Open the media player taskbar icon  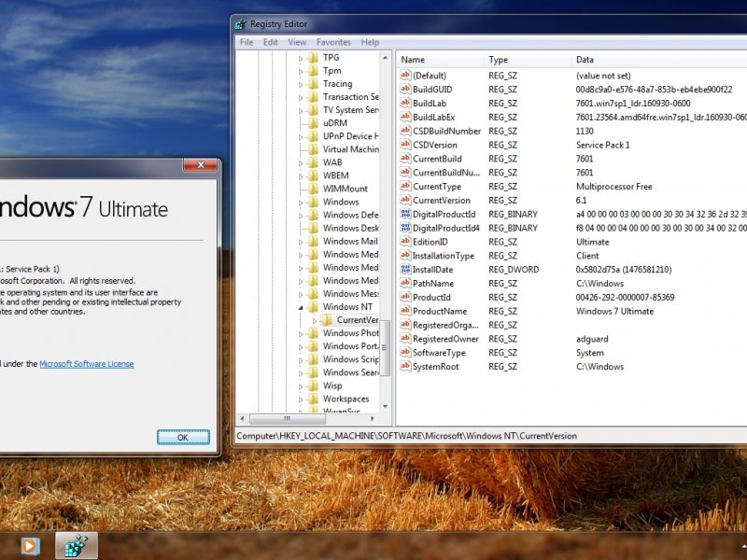click(30, 546)
